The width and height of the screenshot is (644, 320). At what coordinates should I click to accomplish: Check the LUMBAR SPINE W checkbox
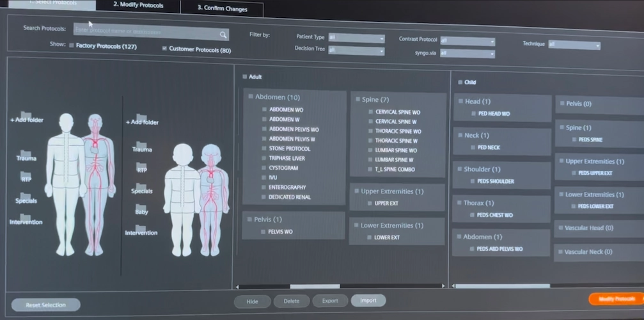click(x=370, y=160)
